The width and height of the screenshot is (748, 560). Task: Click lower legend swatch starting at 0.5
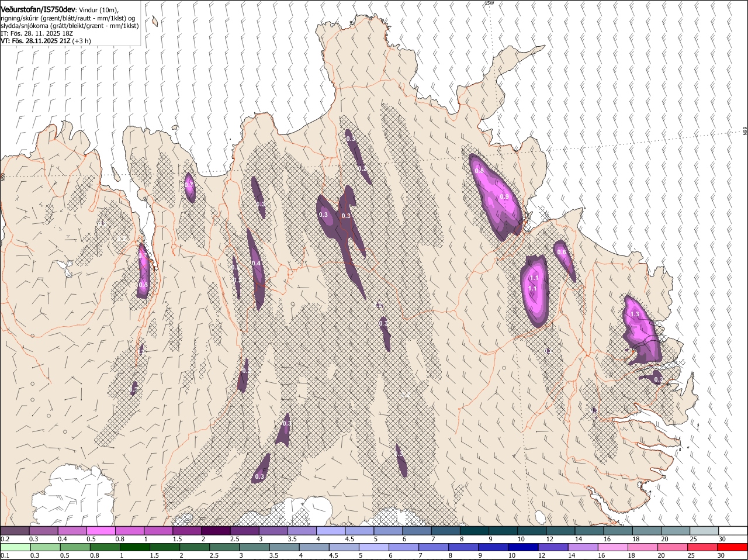[76, 547]
